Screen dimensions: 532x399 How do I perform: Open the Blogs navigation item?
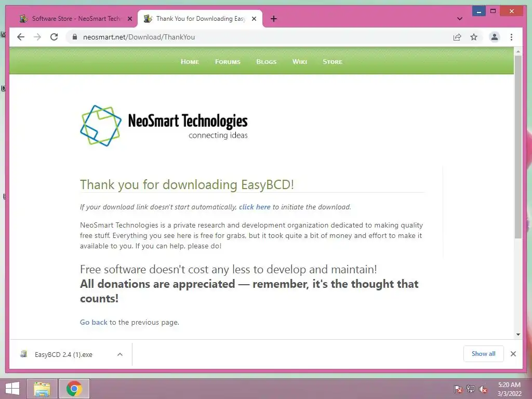pos(267,62)
